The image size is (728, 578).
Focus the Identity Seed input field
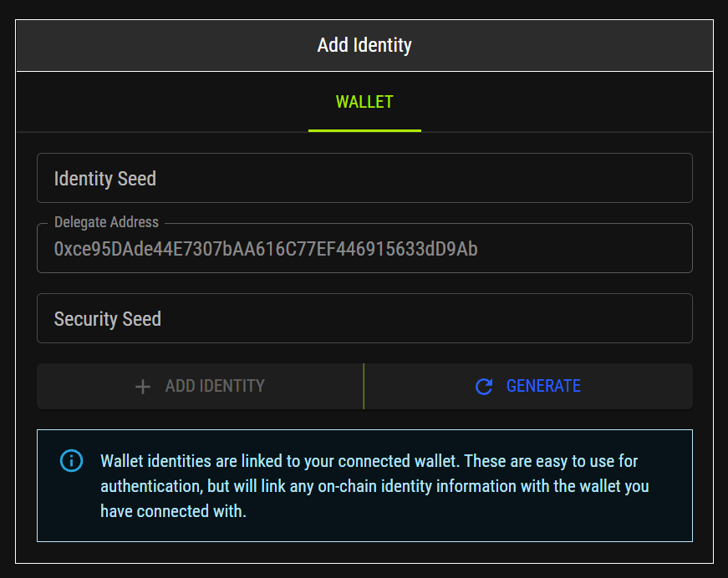coord(364,178)
